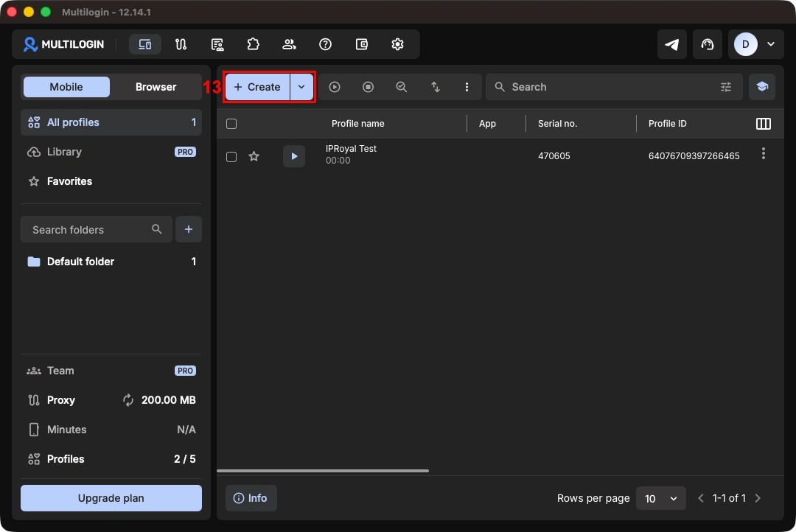This screenshot has height=532, width=796.
Task: Click the start profiles play toolbar icon
Action: pos(335,87)
